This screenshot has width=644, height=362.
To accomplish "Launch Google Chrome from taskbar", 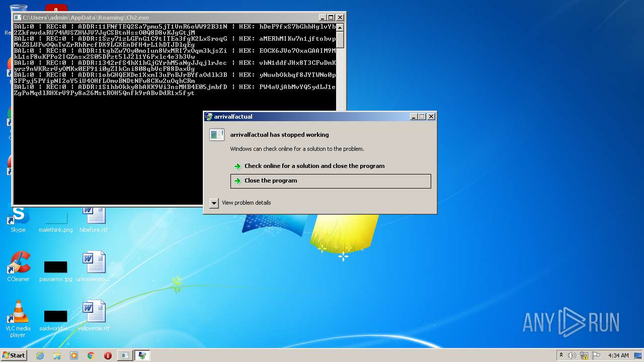I will coord(91,355).
